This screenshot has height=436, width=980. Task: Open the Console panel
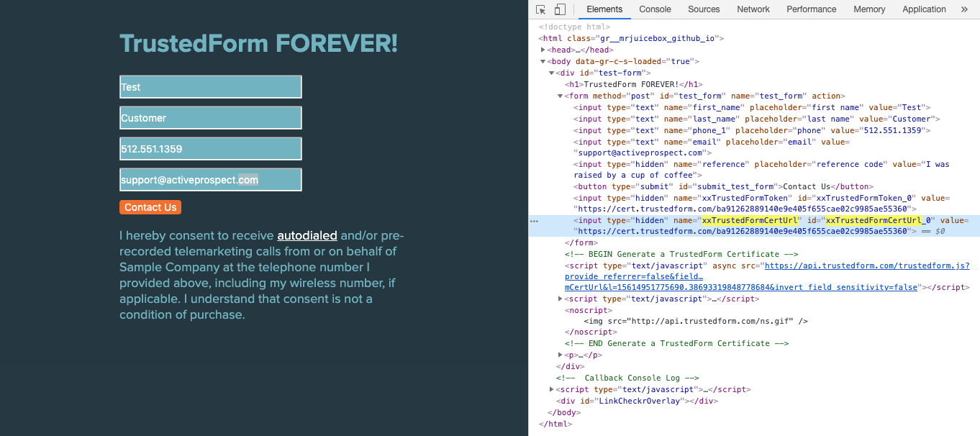[655, 9]
